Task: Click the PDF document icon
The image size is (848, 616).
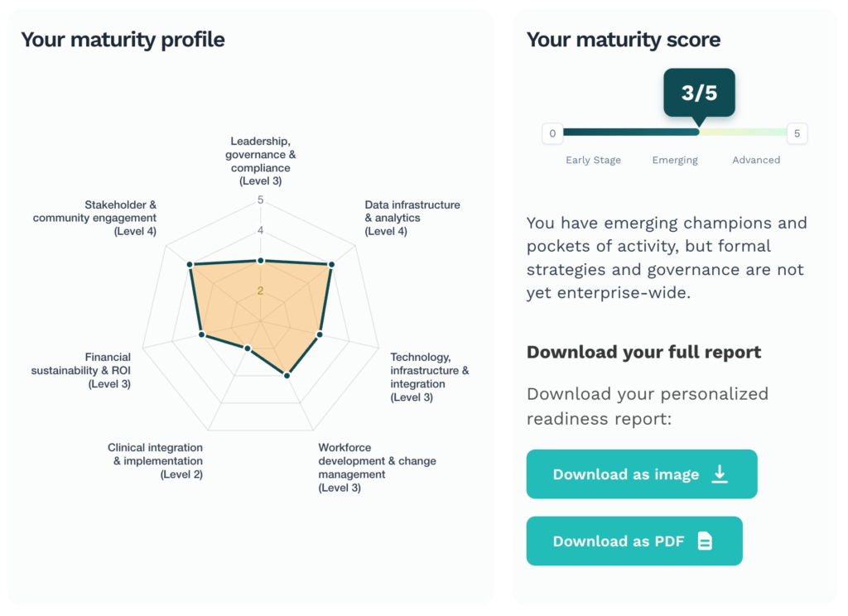Action: pos(705,541)
